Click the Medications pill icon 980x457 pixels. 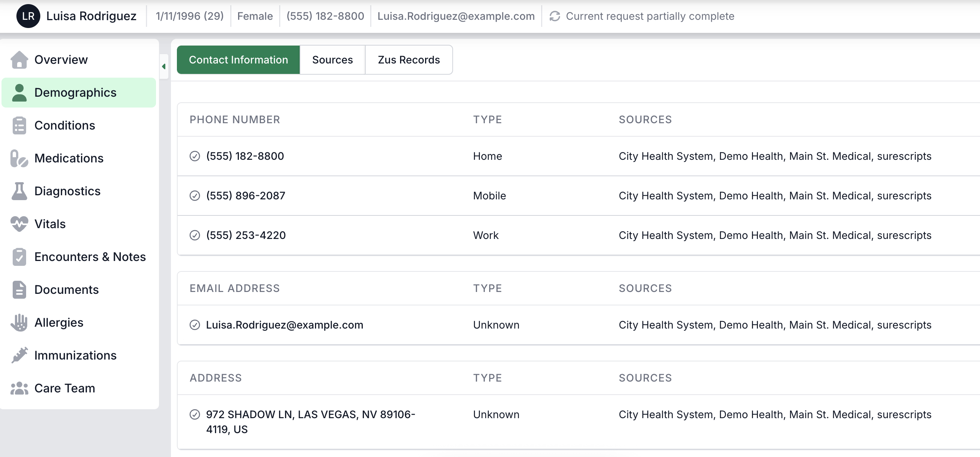pyautogui.click(x=19, y=158)
